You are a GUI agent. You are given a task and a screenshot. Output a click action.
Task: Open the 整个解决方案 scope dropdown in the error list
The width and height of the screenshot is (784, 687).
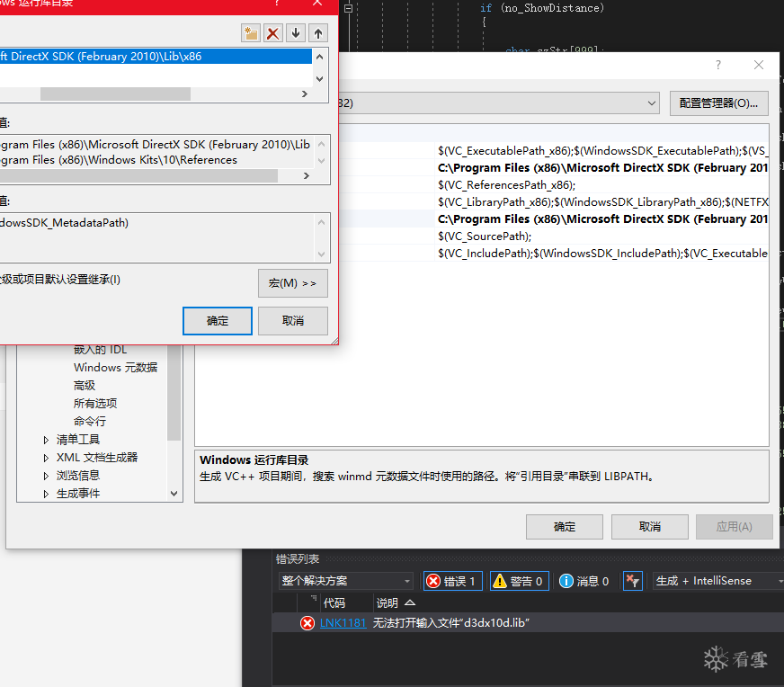click(x=345, y=581)
